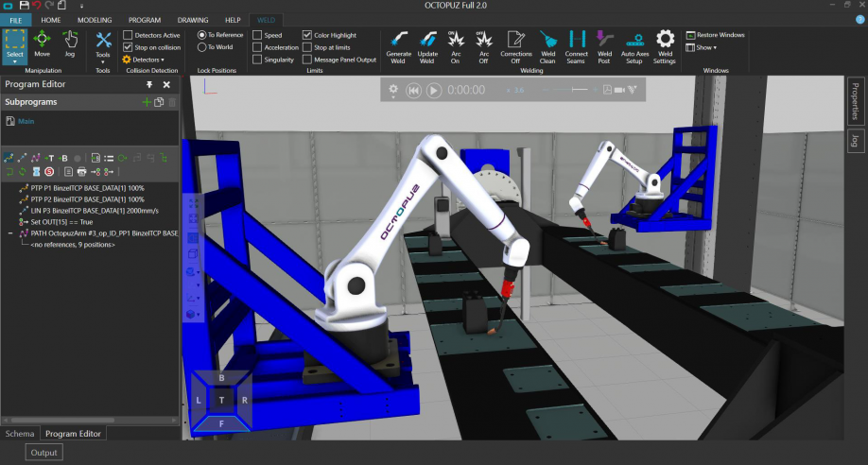Open the HELP ribbon tab
Image resolution: width=868 pixels, height=465 pixels.
click(233, 20)
